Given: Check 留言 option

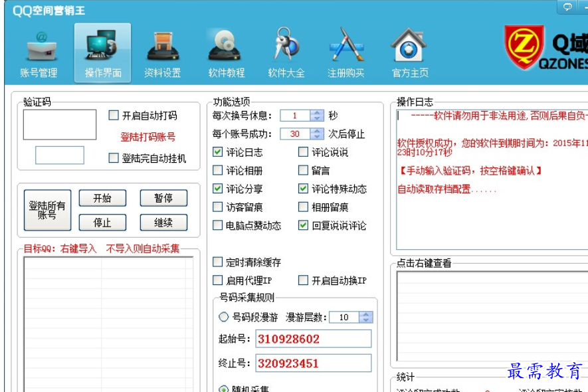Looking at the screenshot, I should pos(303,170).
